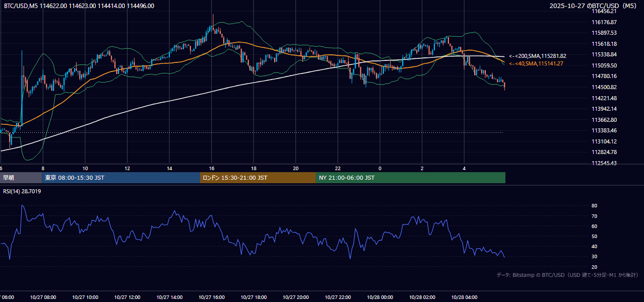Click the 10/27 14:00 date label

tap(169, 297)
